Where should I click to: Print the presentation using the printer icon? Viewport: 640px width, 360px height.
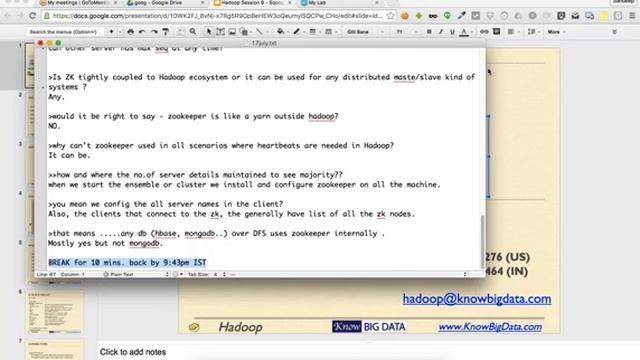point(131,32)
